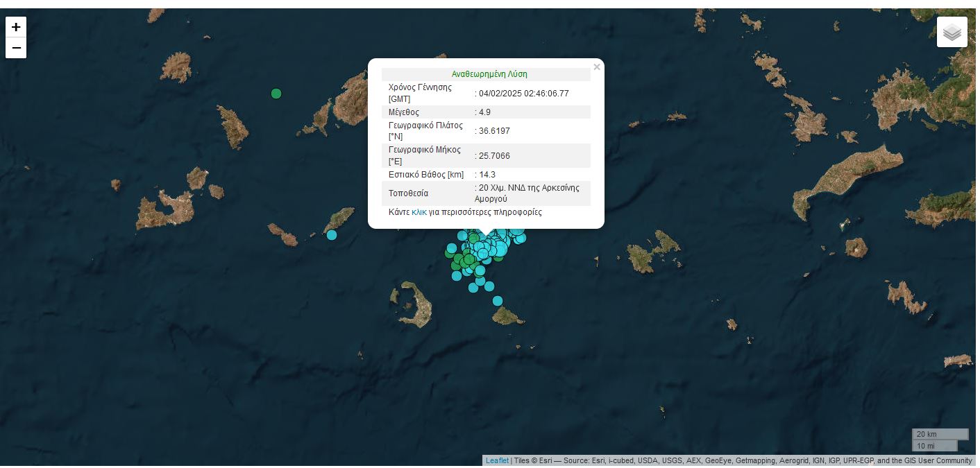Click the Santorini island on the map
The image size is (980, 468).
pos(416,305)
